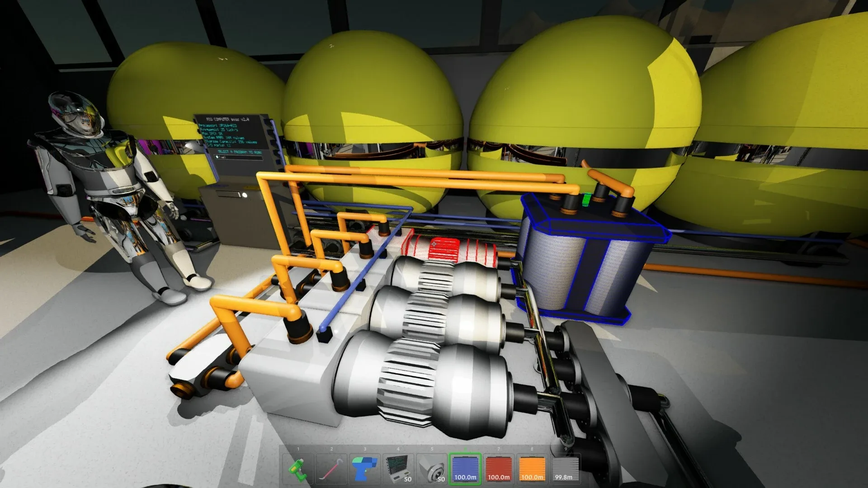868x488 pixels.
Task: Select the gray motor item in slot 5
Action: point(432,469)
